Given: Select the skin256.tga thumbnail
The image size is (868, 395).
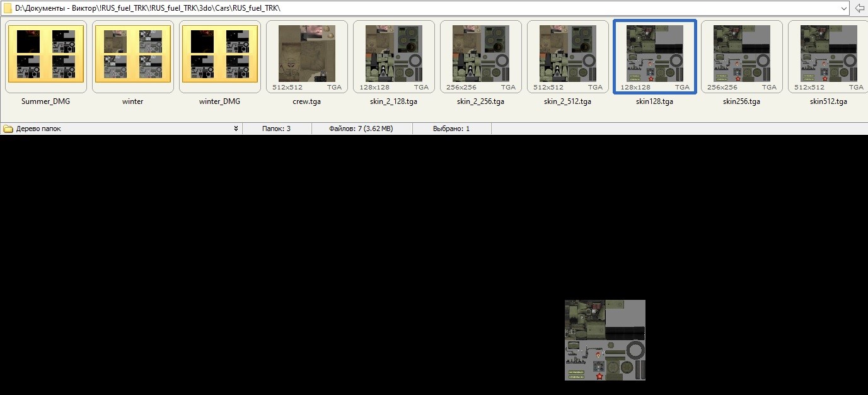Looking at the screenshot, I should [x=742, y=57].
